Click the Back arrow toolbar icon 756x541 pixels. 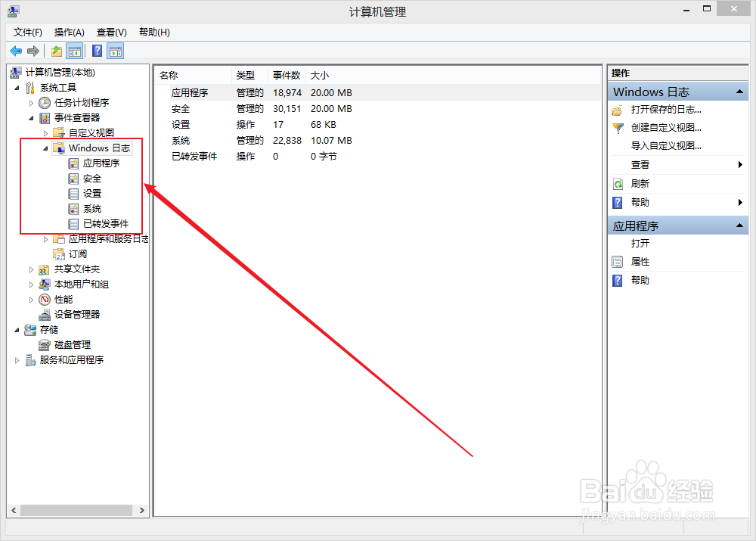click(16, 51)
